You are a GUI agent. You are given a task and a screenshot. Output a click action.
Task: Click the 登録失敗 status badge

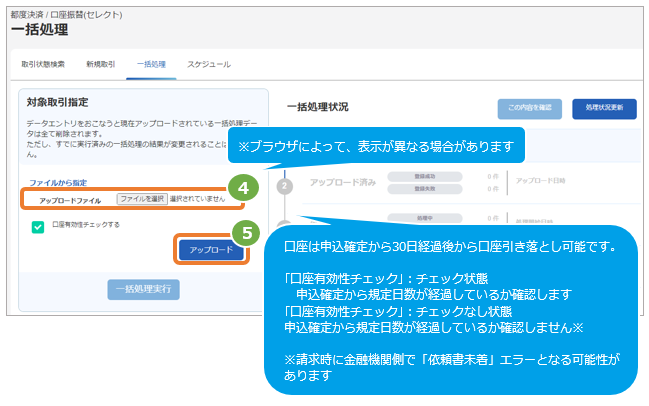tap(425, 189)
